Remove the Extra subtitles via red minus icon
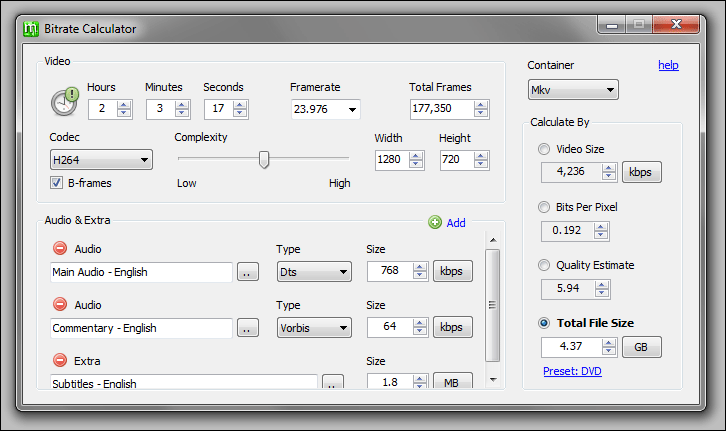The width and height of the screenshot is (726, 431). pos(60,360)
